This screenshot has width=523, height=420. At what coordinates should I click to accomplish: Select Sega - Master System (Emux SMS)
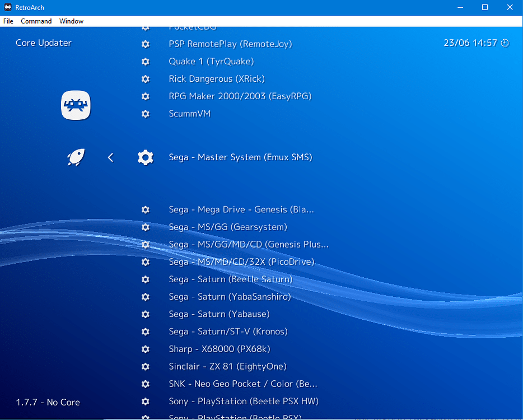click(x=240, y=157)
